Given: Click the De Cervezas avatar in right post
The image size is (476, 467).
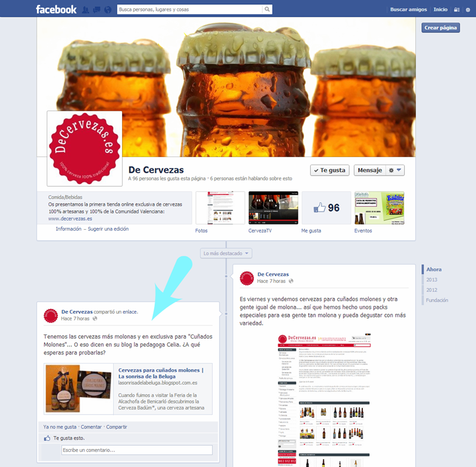Looking at the screenshot, I should pyautogui.click(x=247, y=278).
